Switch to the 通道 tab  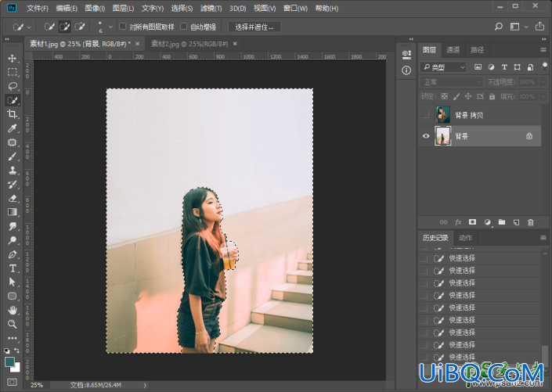click(x=453, y=50)
